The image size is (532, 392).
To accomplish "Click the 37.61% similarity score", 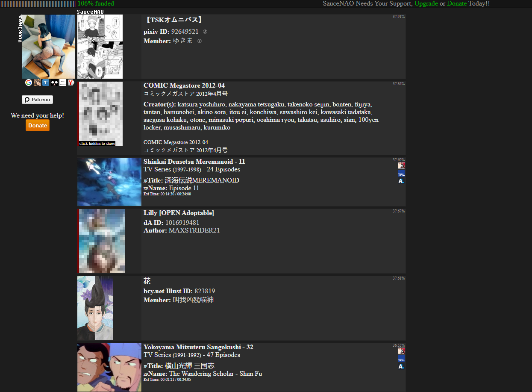I will [x=399, y=278].
